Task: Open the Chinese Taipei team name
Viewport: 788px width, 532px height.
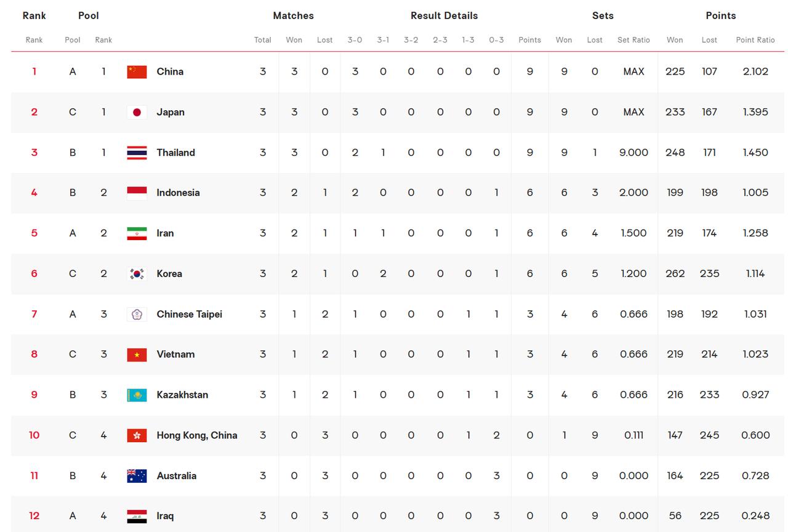Action: tap(189, 314)
